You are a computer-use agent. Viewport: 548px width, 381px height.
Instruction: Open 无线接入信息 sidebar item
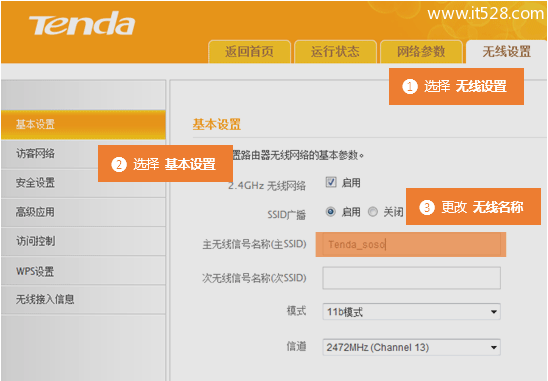click(83, 300)
